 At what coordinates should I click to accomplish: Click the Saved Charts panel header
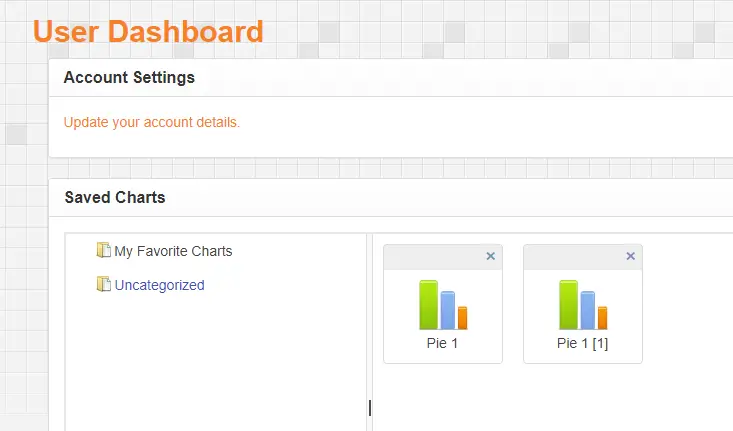[x=391, y=198]
